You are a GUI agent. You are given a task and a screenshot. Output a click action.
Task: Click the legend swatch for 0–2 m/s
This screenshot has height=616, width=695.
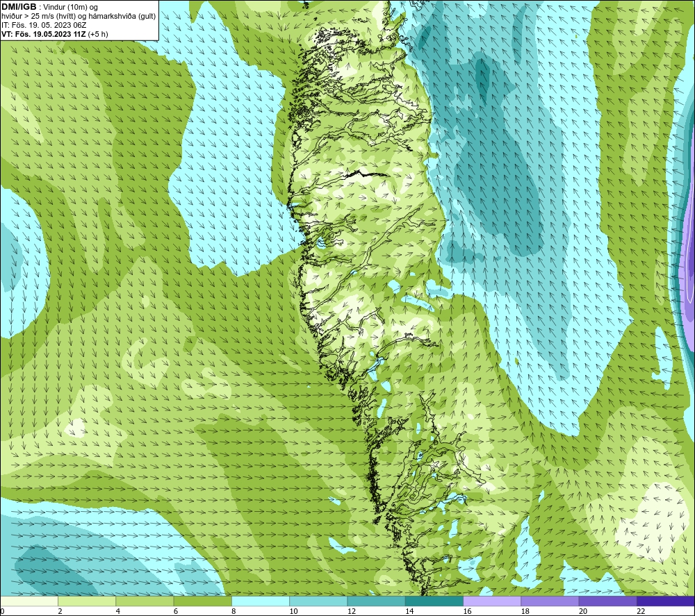29,601
